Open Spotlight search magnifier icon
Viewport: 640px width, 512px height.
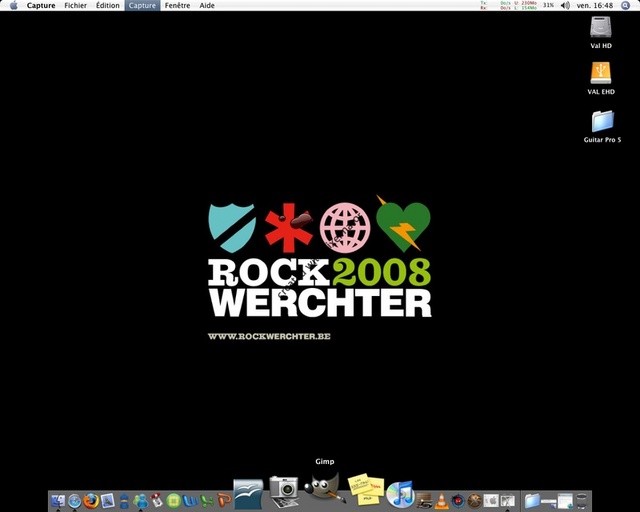(625, 5)
